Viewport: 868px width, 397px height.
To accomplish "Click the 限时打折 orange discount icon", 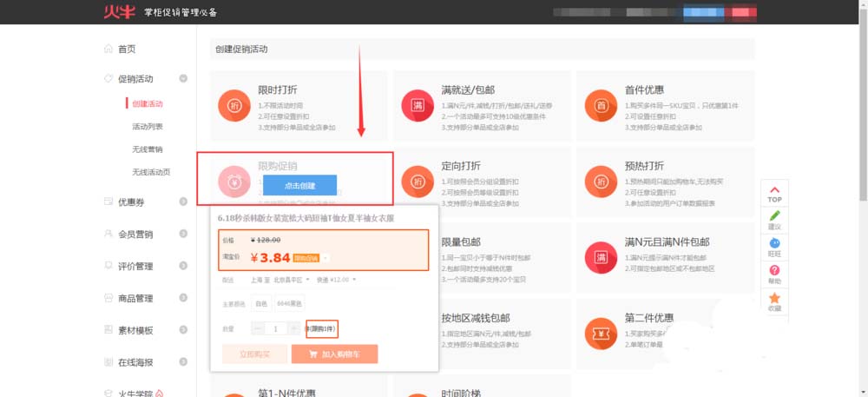I will coord(234,105).
